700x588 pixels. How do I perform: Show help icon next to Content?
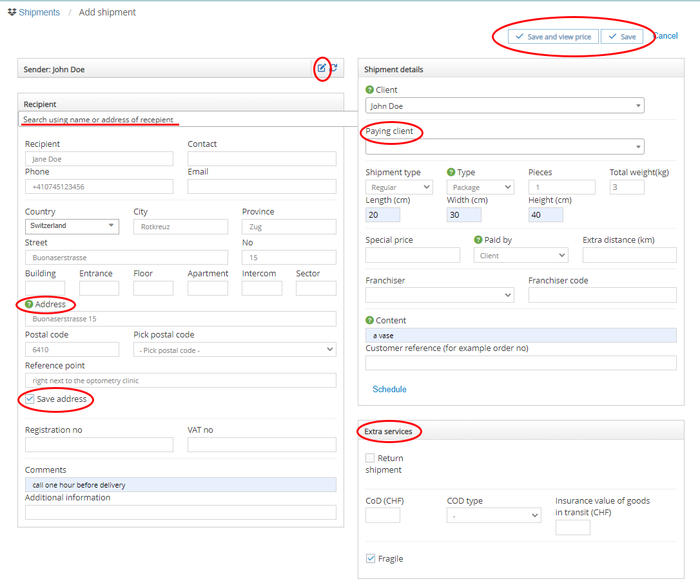tap(369, 320)
